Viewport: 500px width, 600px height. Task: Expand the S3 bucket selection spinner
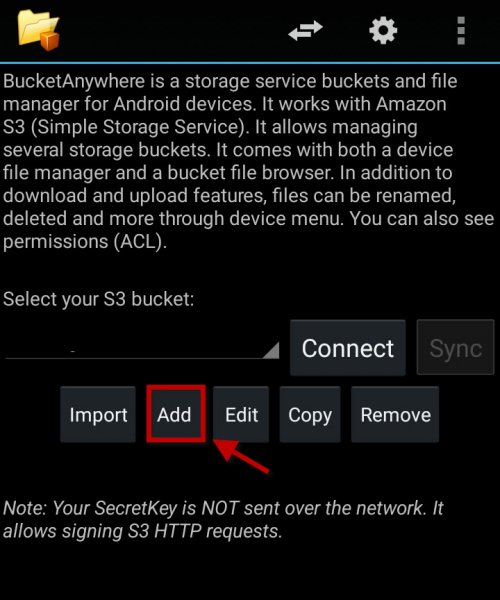pyautogui.click(x=142, y=347)
